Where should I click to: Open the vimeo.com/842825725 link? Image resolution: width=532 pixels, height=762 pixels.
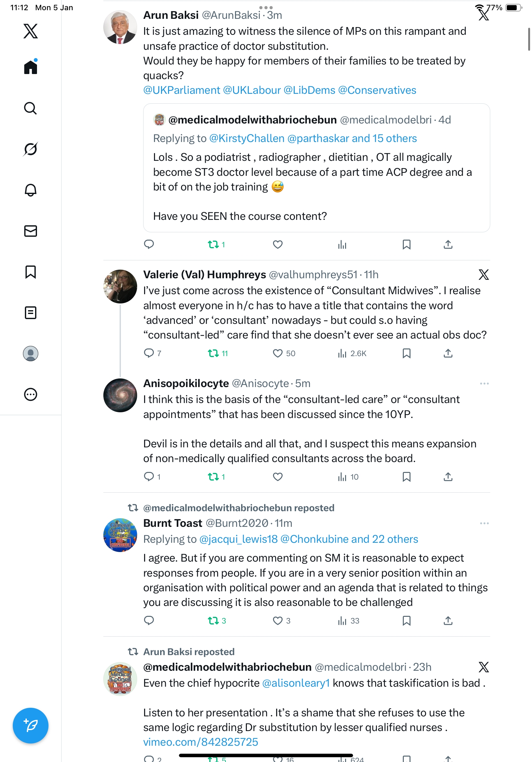tap(200, 742)
